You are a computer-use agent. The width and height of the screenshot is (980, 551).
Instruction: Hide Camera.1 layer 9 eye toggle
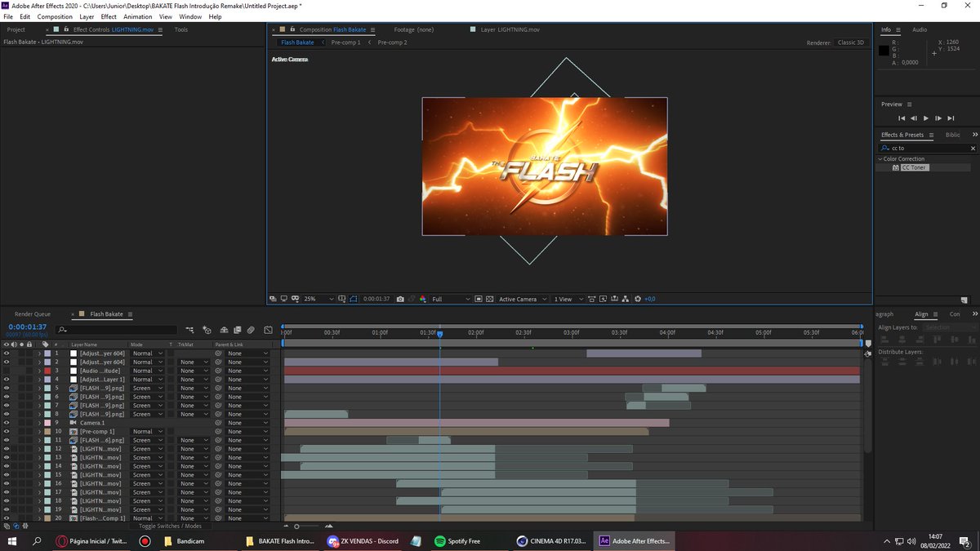pos(7,423)
